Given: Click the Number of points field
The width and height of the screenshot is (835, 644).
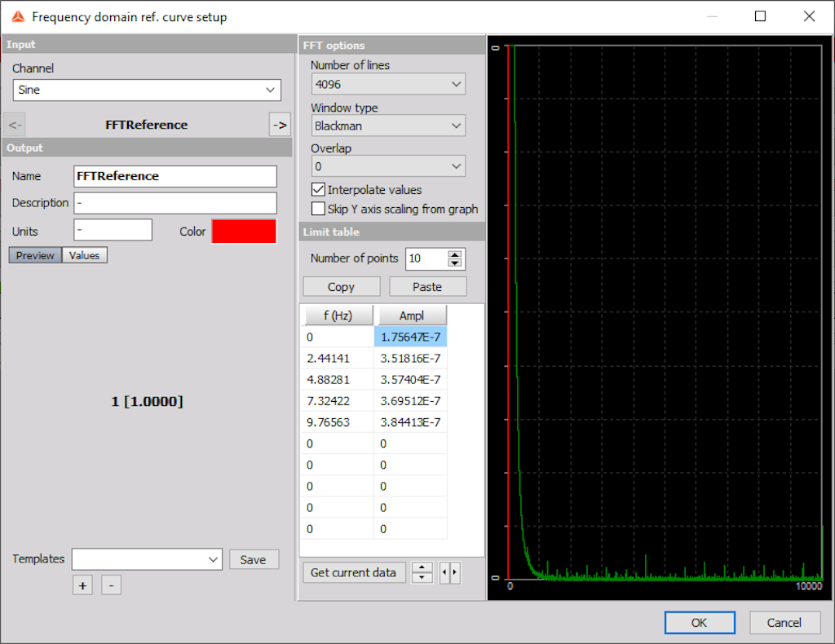Looking at the screenshot, I should [427, 258].
